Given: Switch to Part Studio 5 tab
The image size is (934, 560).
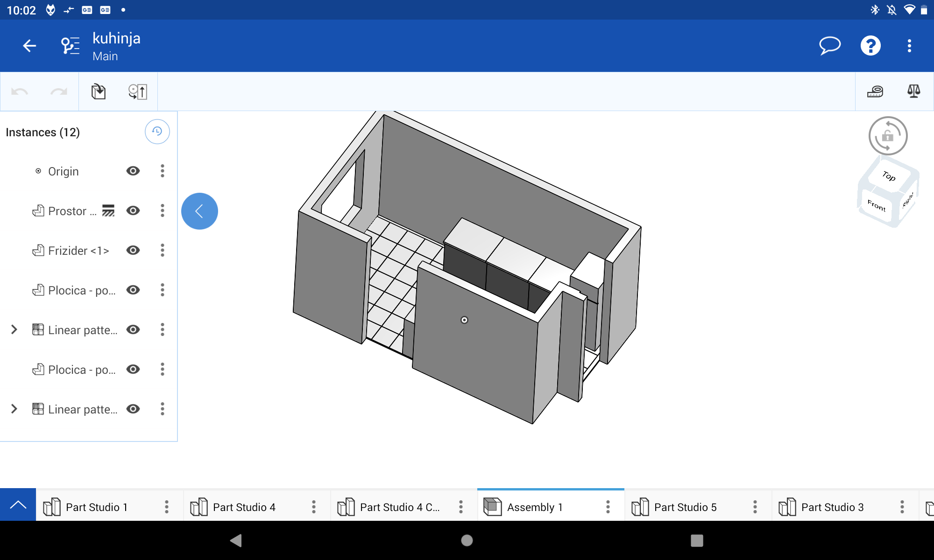Looking at the screenshot, I should (685, 507).
